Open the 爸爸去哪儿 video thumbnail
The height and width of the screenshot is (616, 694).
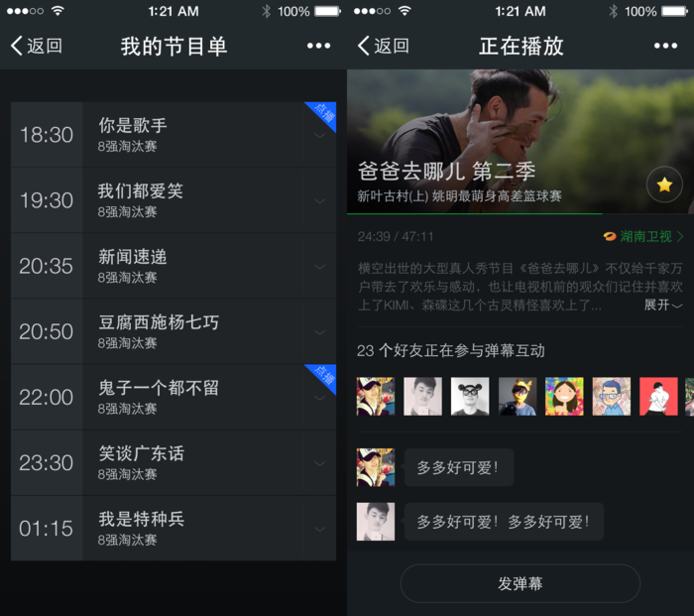pos(520,141)
